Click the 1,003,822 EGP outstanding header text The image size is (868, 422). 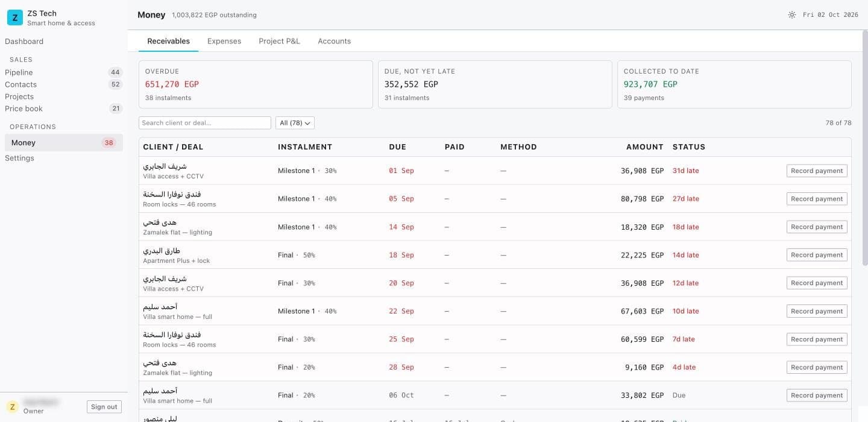point(214,15)
